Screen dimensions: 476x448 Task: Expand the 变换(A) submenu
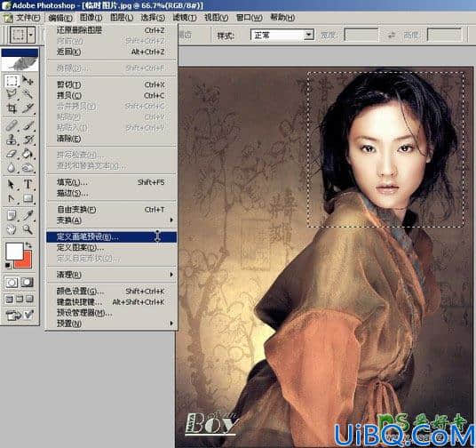click(111, 220)
